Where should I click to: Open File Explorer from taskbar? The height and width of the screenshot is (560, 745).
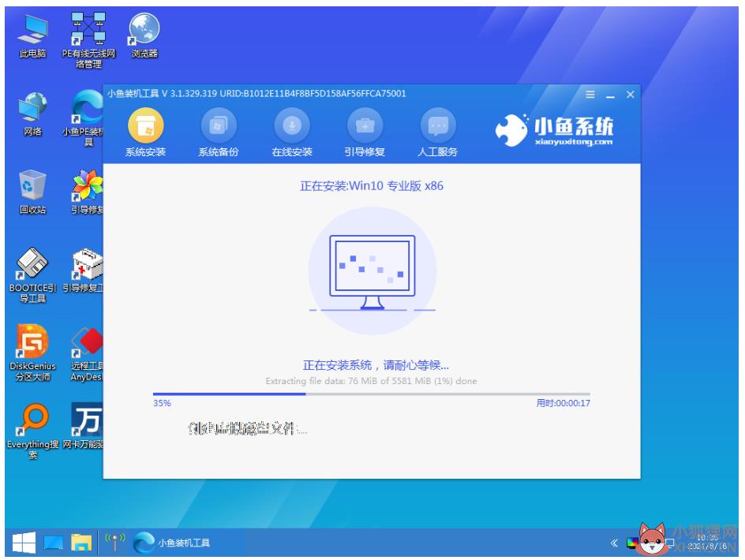[81, 543]
